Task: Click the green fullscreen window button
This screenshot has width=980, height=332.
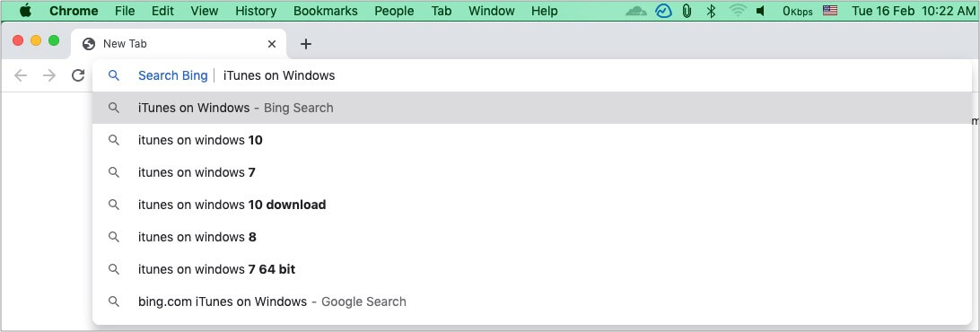Action: (55, 40)
